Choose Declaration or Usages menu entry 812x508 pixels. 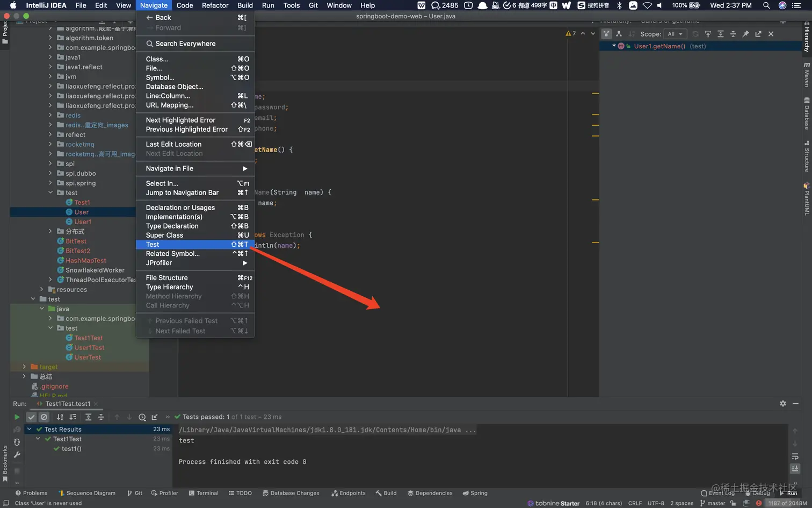pyautogui.click(x=195, y=208)
